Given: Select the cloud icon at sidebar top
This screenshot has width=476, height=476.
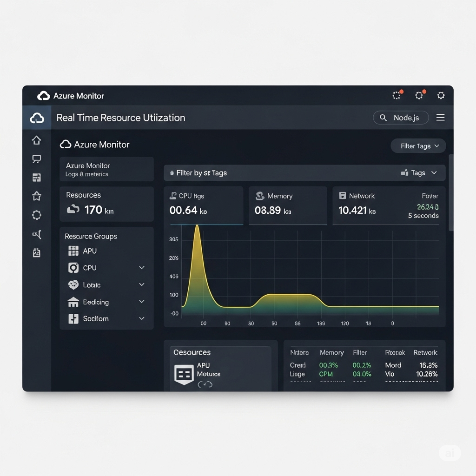Looking at the screenshot, I should [37, 118].
